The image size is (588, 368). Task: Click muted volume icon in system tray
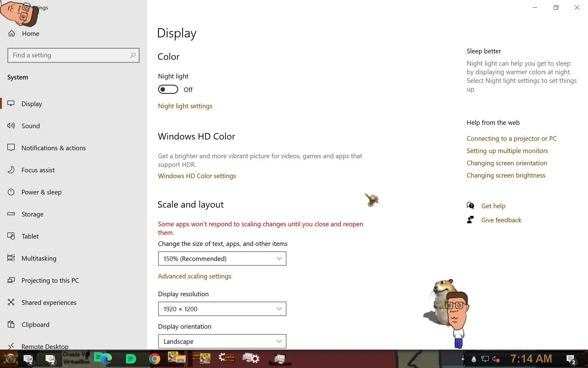click(496, 359)
